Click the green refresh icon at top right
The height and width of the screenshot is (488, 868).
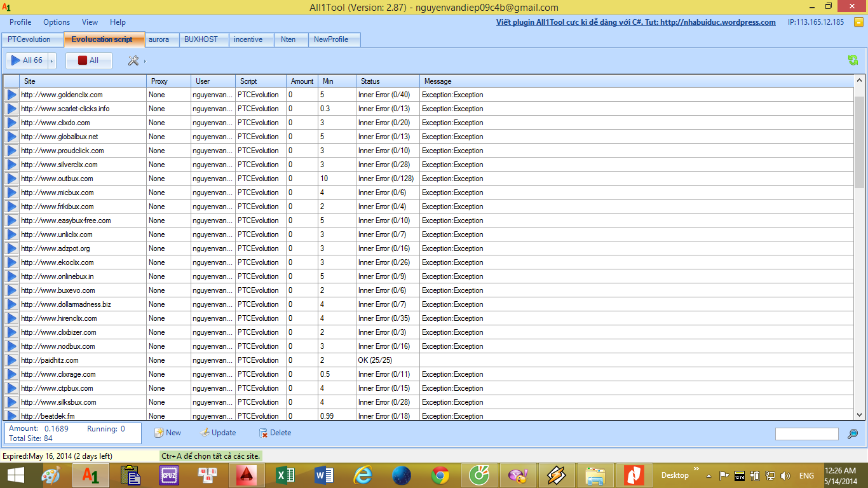pos(853,60)
